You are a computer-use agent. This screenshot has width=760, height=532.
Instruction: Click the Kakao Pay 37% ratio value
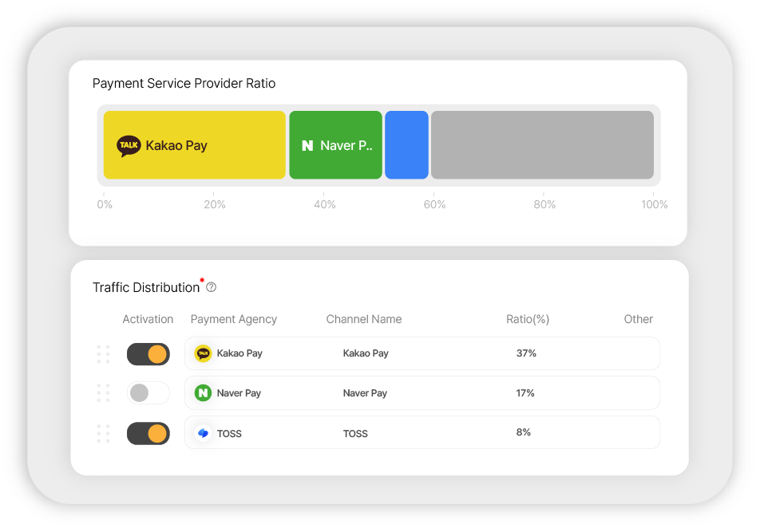pos(526,353)
